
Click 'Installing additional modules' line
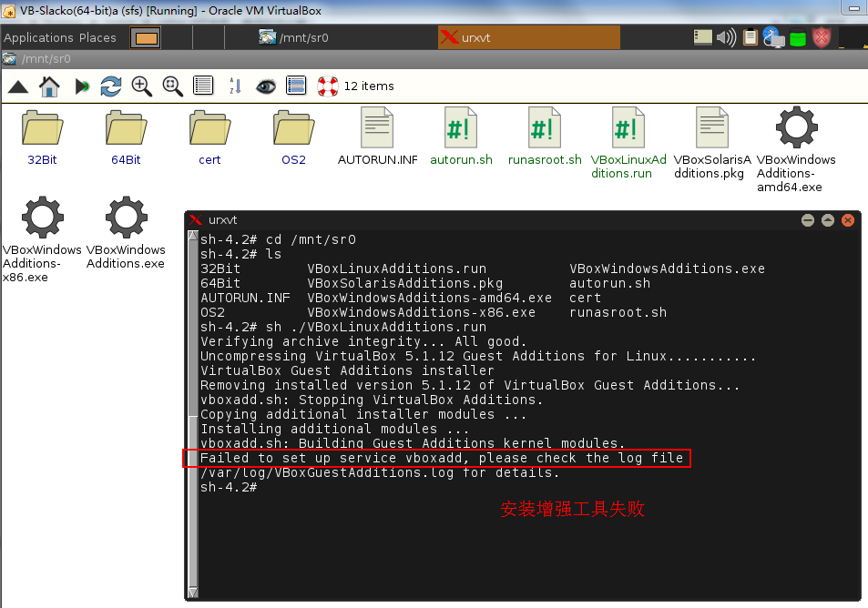(x=335, y=429)
